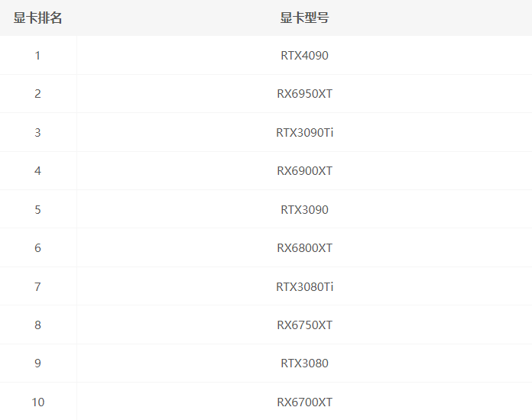The image size is (532, 420).
Task: Select the RX6800XT model cell
Action: pyautogui.click(x=304, y=247)
